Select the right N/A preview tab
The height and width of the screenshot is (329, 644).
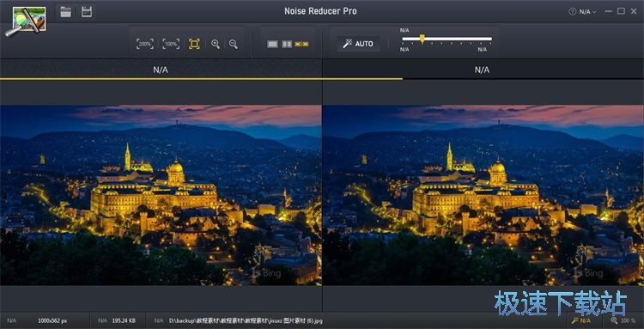coord(483,70)
